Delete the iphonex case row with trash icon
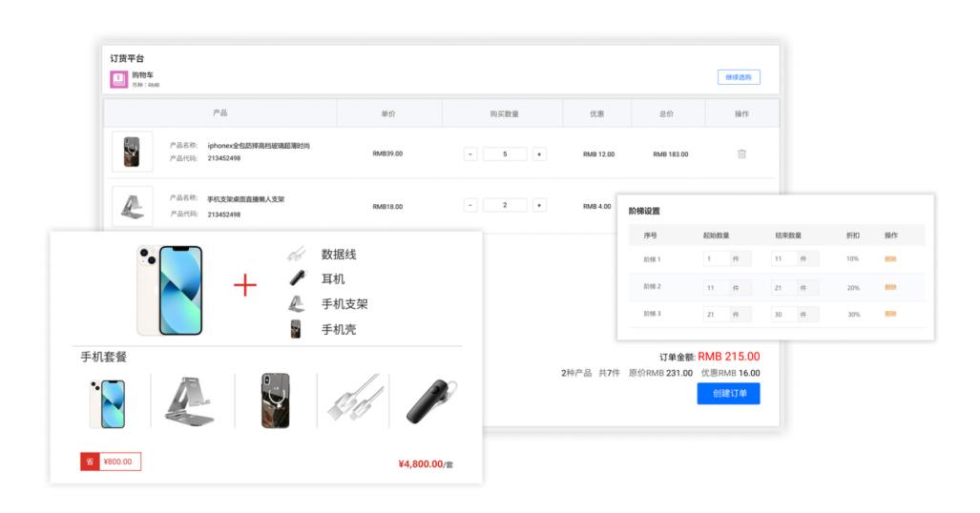This screenshot has height=513, width=980. coord(741,154)
